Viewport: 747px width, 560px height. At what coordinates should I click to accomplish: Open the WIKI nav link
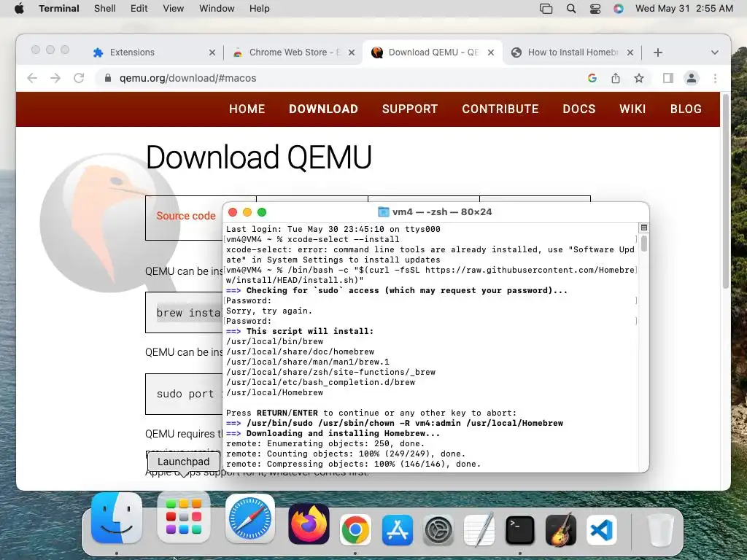(632, 109)
